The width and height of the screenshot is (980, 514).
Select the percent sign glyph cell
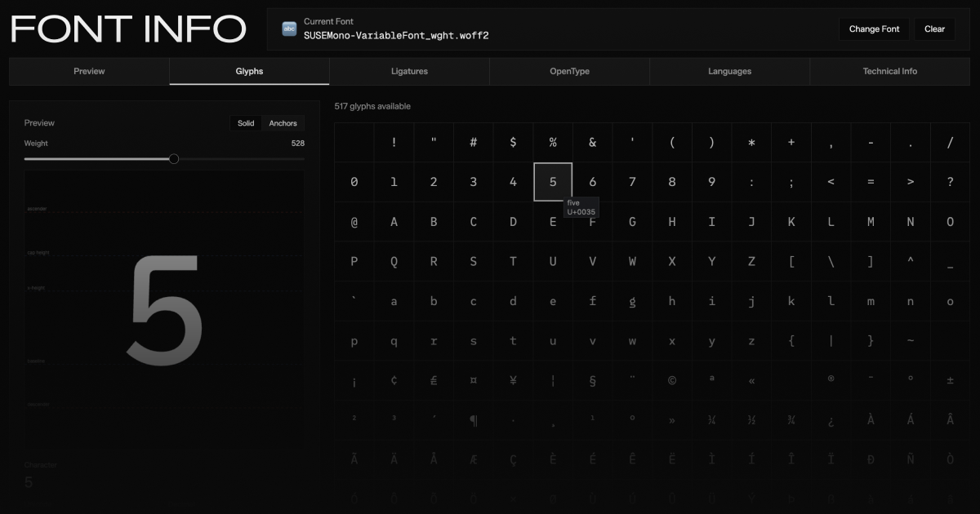pyautogui.click(x=553, y=143)
